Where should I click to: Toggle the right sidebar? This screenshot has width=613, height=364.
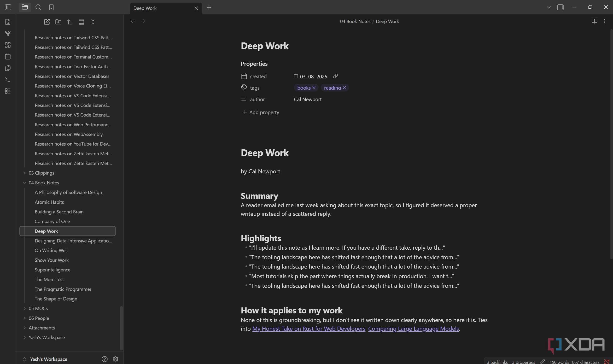pyautogui.click(x=560, y=7)
